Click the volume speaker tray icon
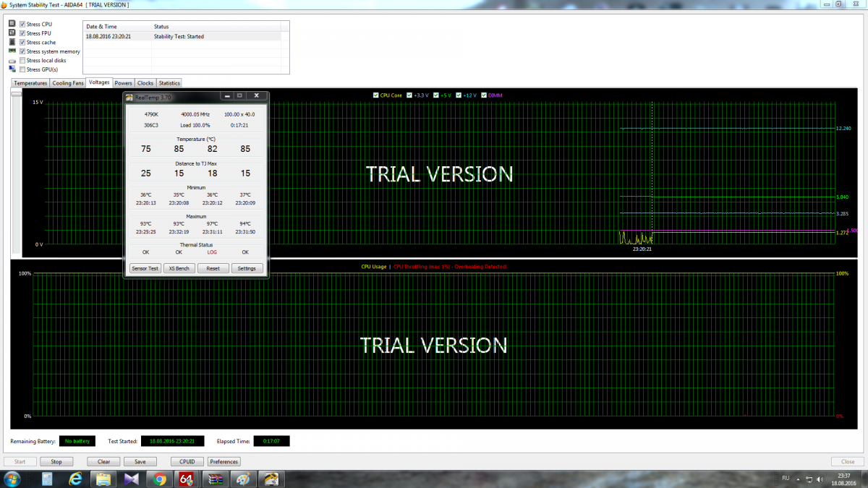Image resolution: width=868 pixels, height=488 pixels. pyautogui.click(x=819, y=479)
